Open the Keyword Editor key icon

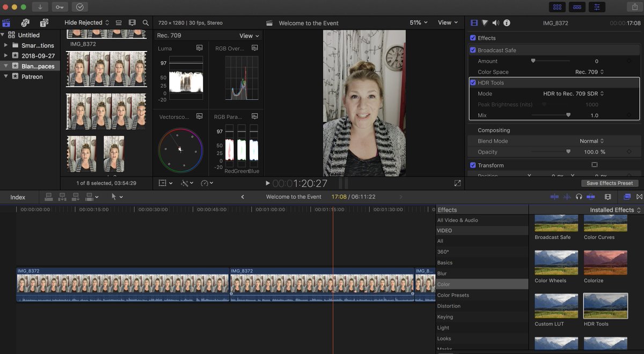coord(60,7)
